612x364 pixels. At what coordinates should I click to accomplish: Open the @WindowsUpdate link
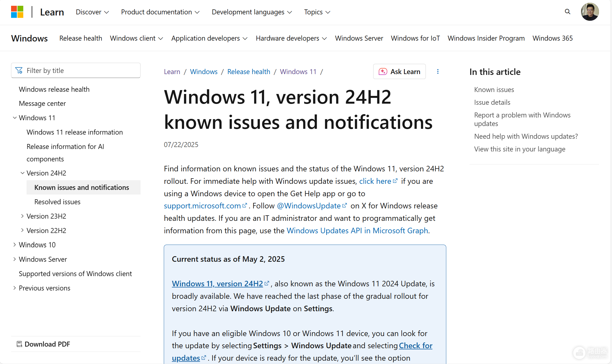309,206
